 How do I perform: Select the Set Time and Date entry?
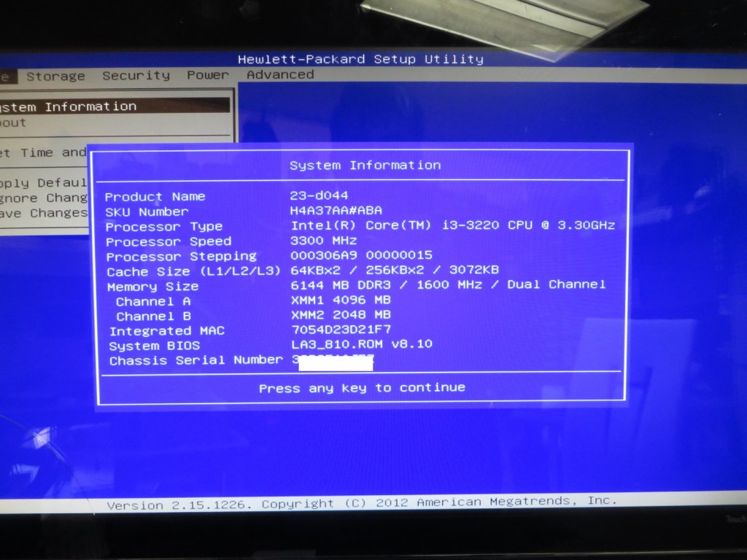tap(43, 153)
